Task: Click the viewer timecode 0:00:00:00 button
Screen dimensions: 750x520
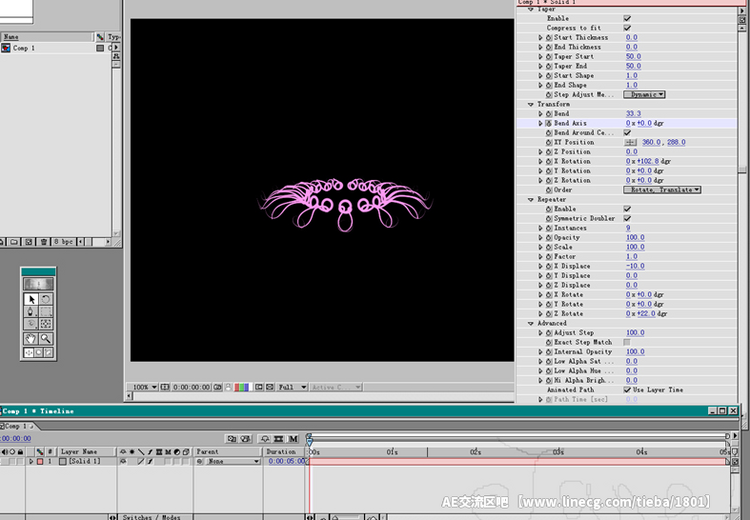Action: (x=191, y=387)
